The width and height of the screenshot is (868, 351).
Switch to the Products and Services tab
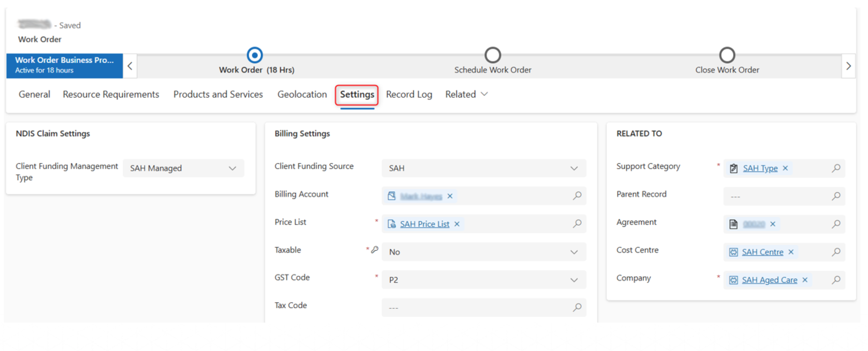[x=218, y=94]
